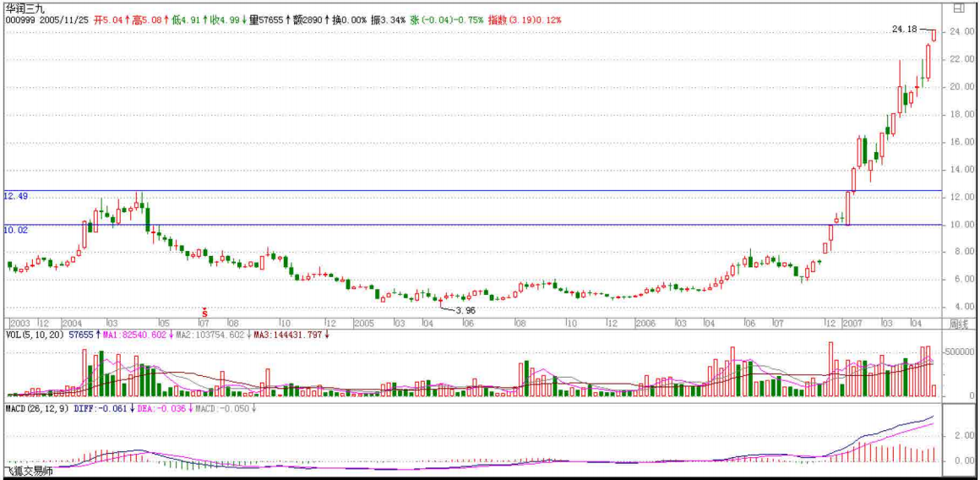
Task: Click the DIFF value in MACD header
Action: pyautogui.click(x=109, y=407)
